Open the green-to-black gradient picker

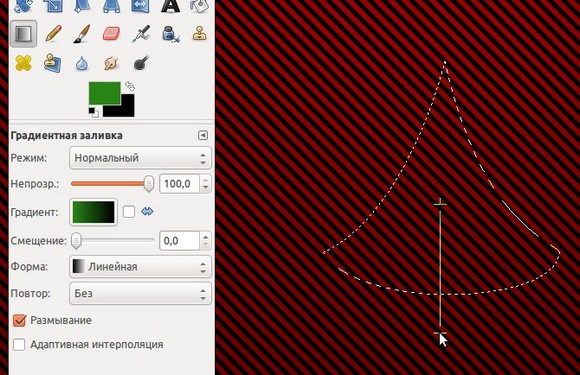pos(94,212)
